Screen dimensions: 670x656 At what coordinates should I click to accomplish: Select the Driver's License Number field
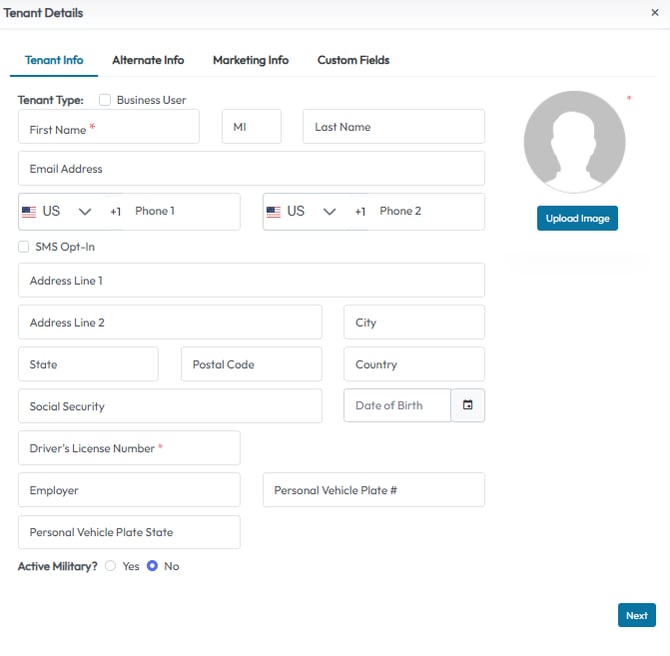click(x=129, y=449)
